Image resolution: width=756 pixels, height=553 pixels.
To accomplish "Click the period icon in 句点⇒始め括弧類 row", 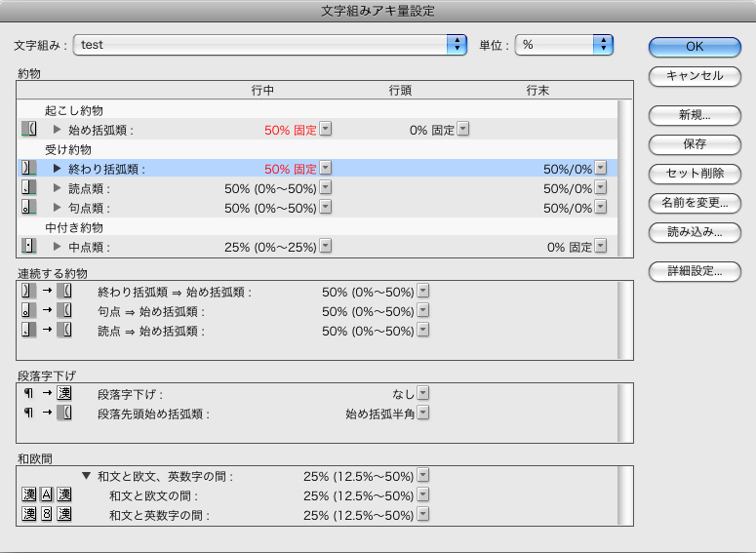I will point(29,310).
